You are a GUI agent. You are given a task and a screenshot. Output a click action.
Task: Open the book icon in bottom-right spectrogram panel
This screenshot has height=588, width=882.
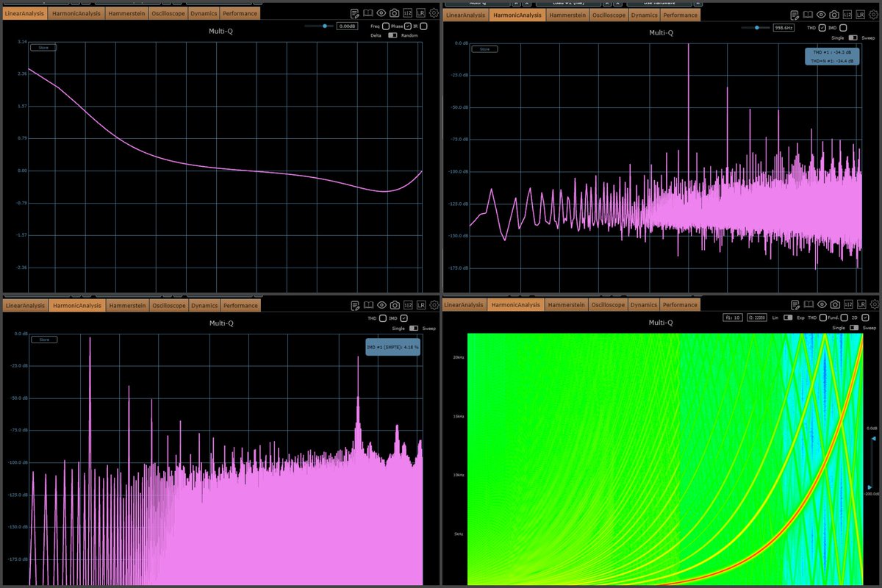click(808, 304)
